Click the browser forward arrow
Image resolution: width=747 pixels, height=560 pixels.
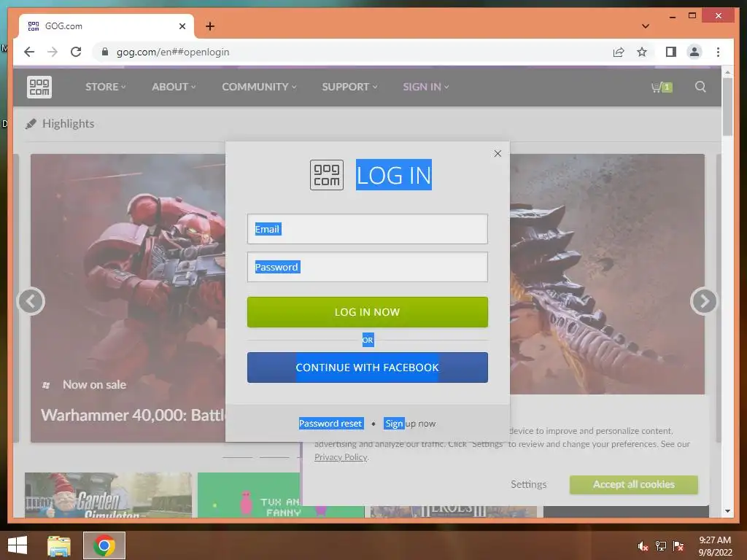coord(53,52)
